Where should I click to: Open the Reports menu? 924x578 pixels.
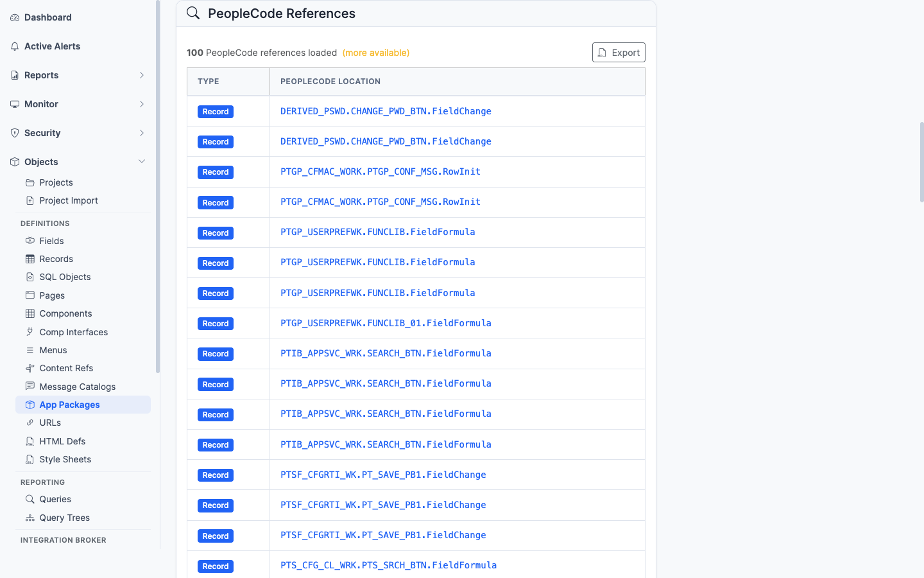42,75
